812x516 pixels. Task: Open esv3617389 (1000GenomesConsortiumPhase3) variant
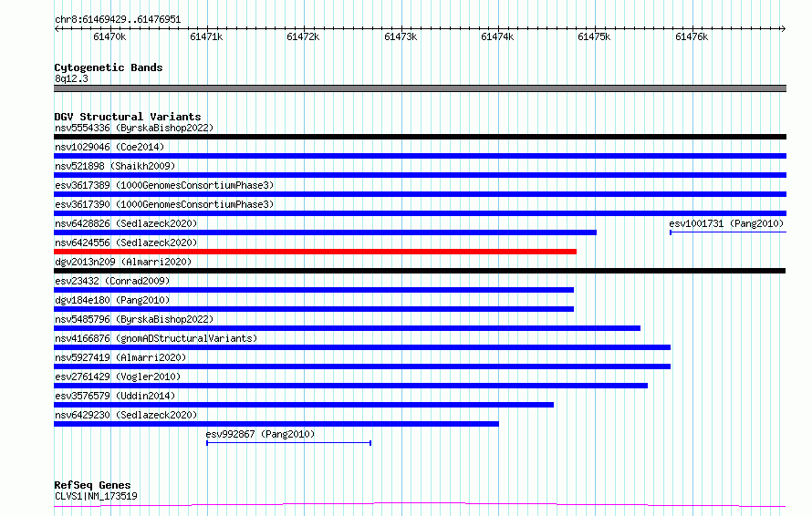(x=164, y=185)
